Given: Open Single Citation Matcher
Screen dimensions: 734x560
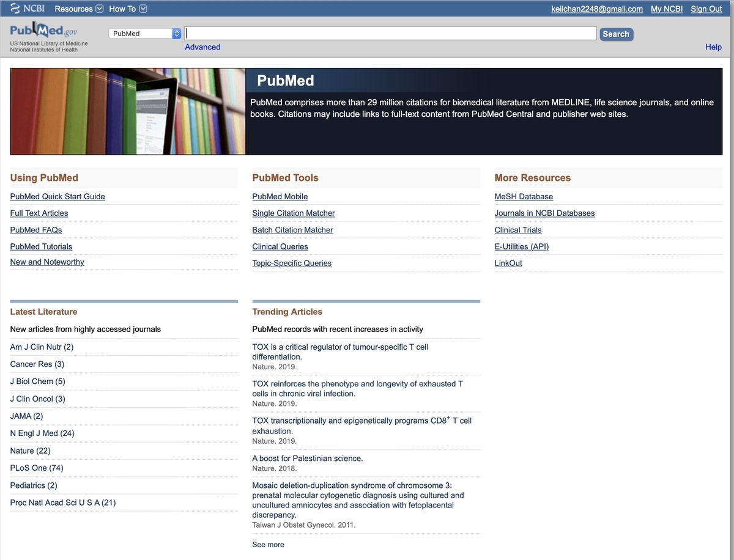Looking at the screenshot, I should coord(294,213).
